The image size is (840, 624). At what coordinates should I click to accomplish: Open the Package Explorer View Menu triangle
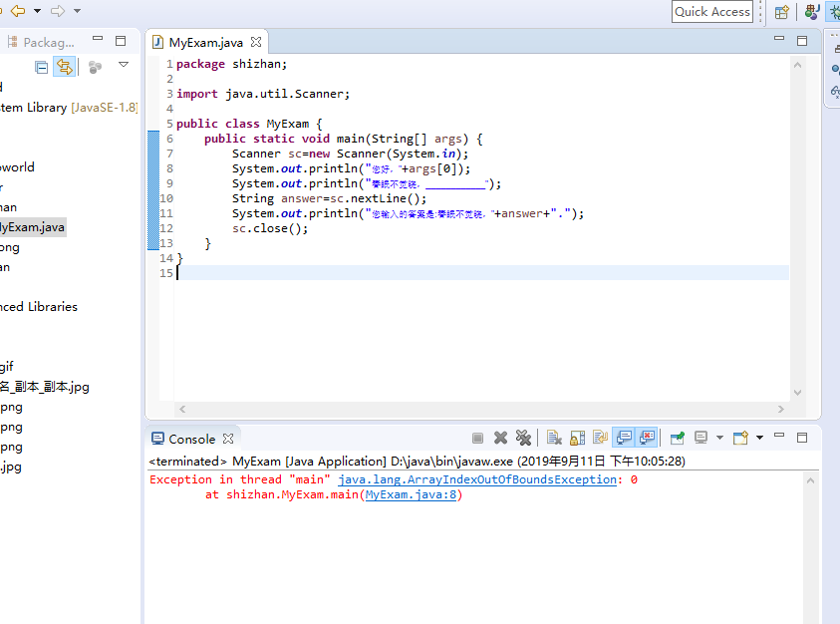click(x=124, y=65)
